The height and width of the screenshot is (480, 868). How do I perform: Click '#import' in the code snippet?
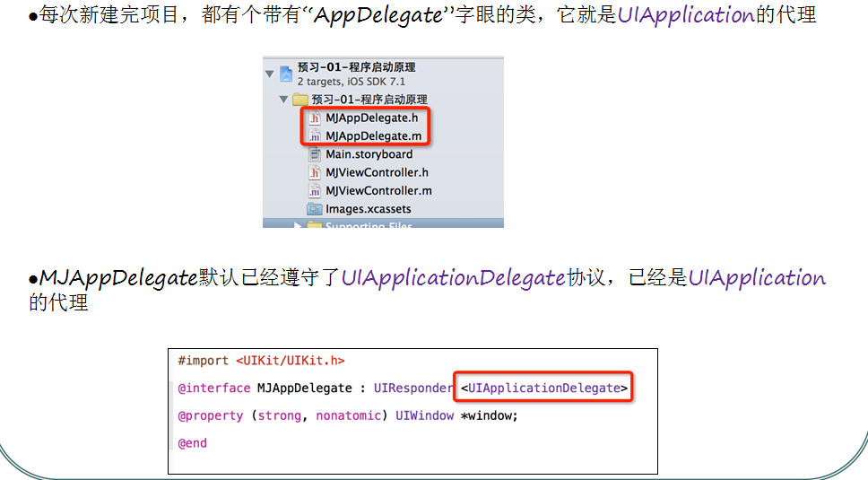[203, 361]
